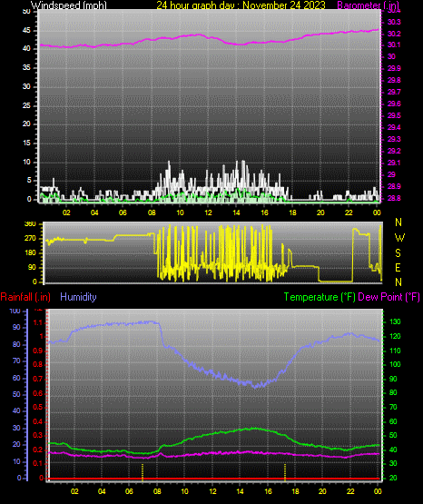Click the top N compass label
The image size is (423, 504).
click(x=398, y=222)
